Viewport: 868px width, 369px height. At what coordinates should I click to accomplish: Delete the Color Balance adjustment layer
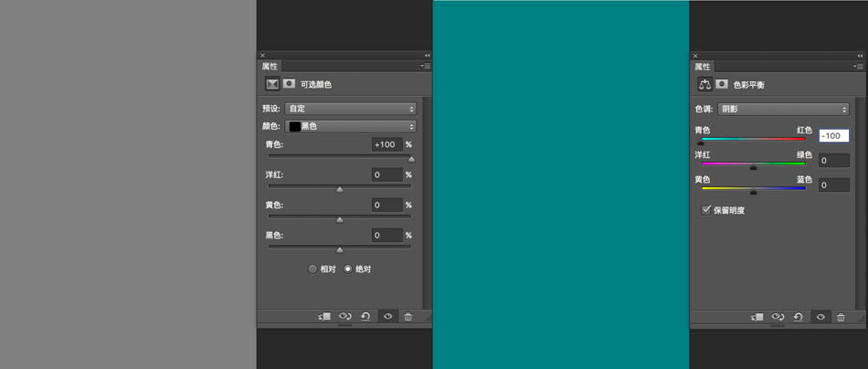[x=841, y=316]
